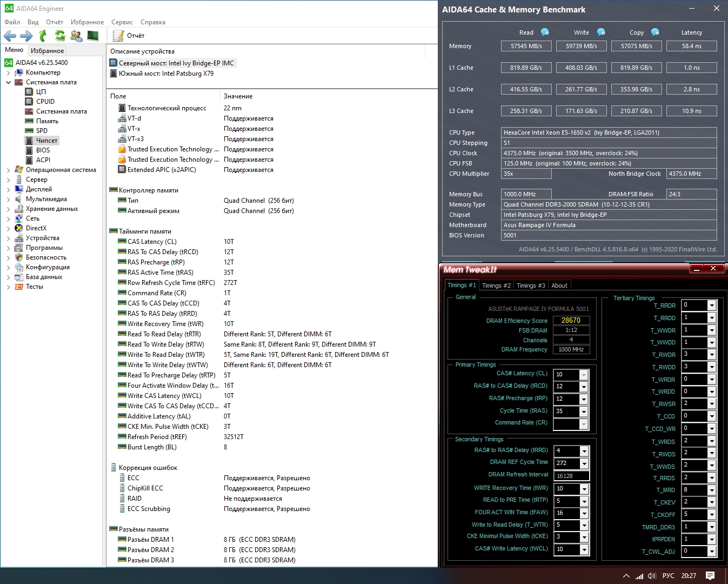
Task: Click the notification center icon in taskbar
Action: 710,576
